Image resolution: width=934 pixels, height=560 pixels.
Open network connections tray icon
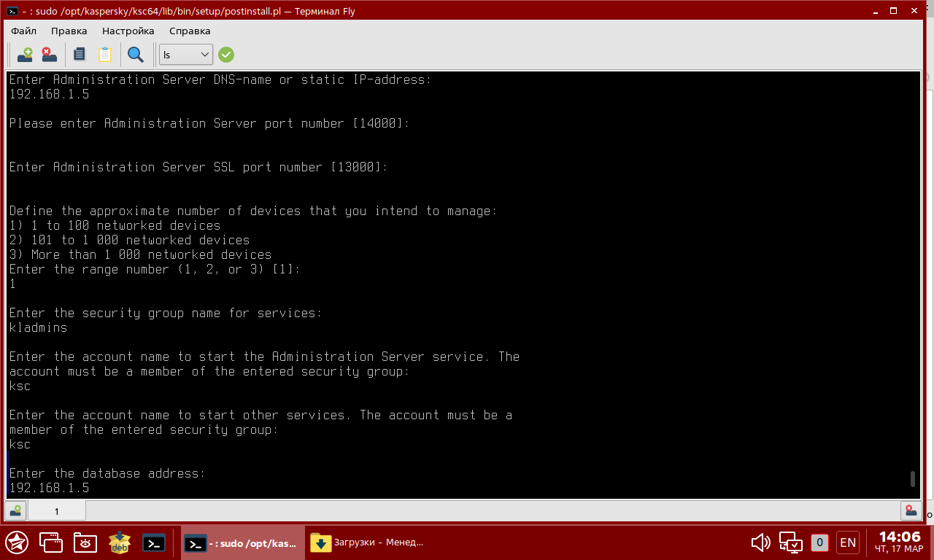[790, 542]
